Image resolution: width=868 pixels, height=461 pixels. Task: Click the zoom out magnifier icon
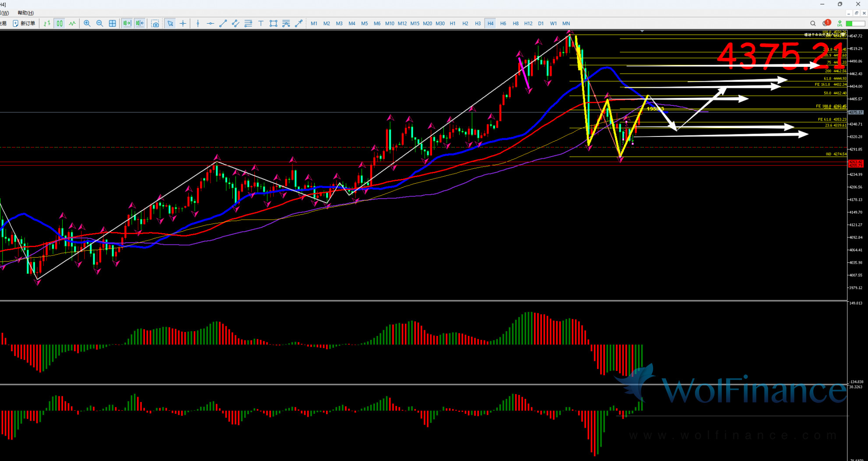(x=100, y=24)
